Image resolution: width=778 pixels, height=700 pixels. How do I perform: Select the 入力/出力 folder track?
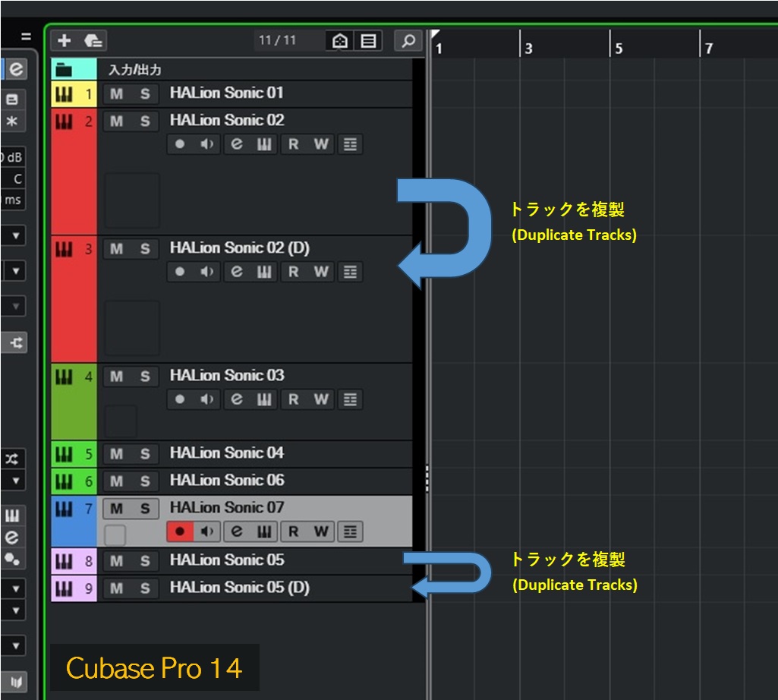(x=232, y=70)
